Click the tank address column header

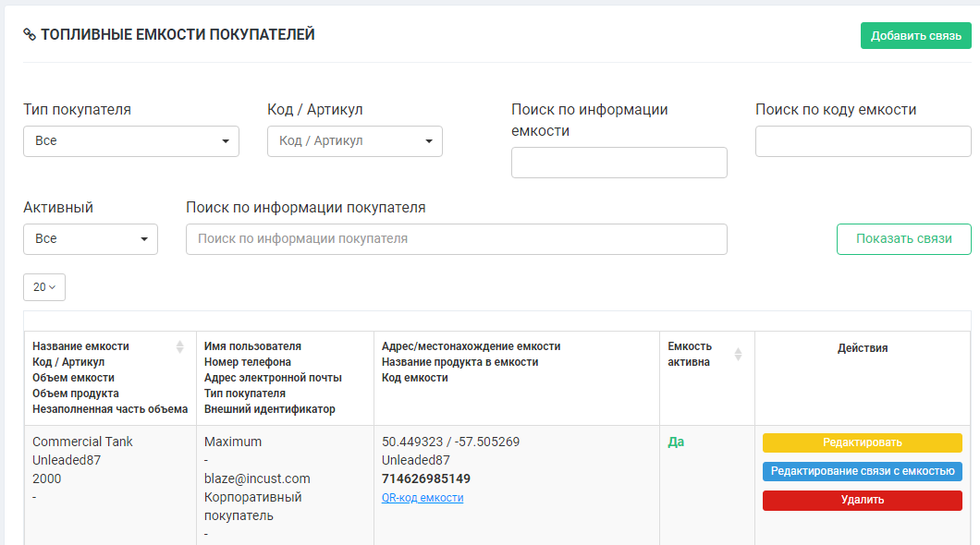(471, 346)
